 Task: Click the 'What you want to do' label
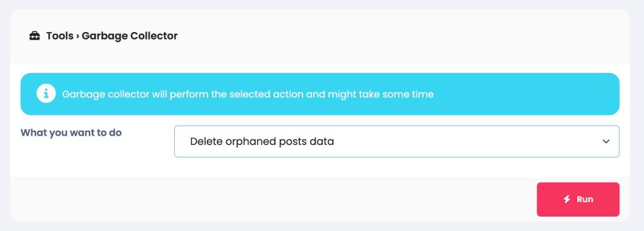71,132
